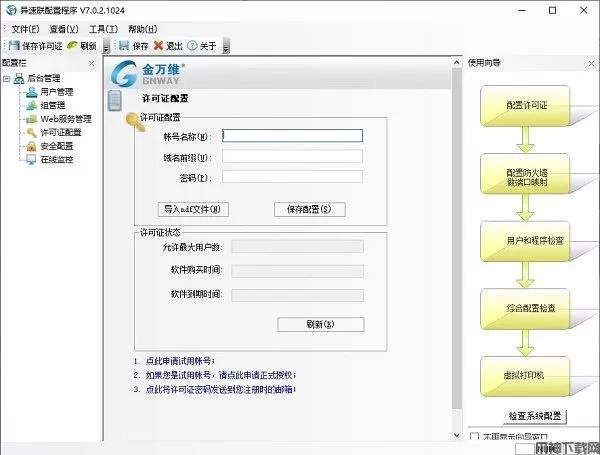Click the main pane vertical scrollbar thumb
The width and height of the screenshot is (600, 455).
[457, 239]
